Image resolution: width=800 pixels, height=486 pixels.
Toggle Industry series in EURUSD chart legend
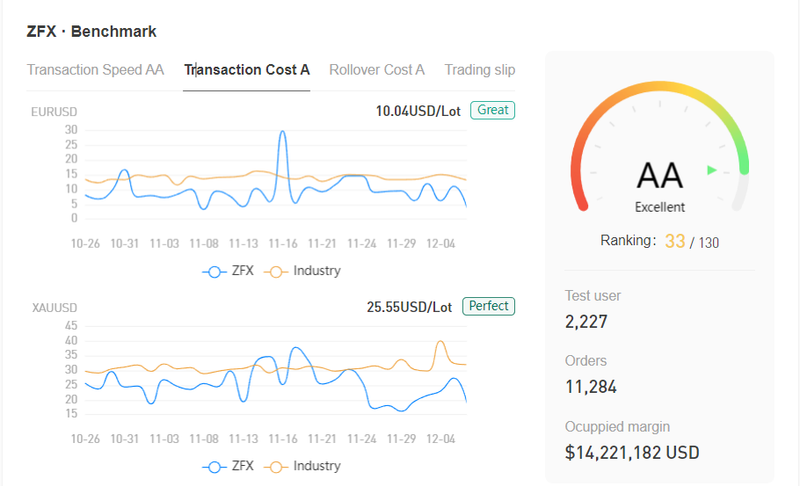click(x=303, y=271)
